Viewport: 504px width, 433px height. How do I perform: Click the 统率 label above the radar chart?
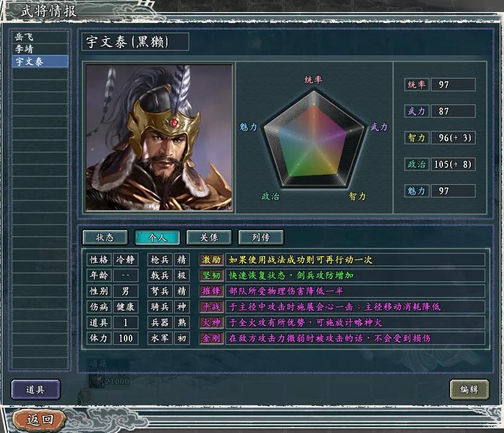(314, 80)
